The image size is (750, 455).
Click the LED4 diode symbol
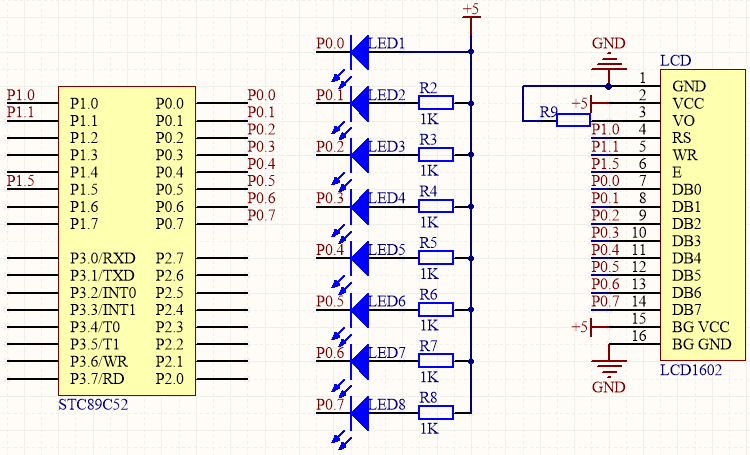click(359, 204)
